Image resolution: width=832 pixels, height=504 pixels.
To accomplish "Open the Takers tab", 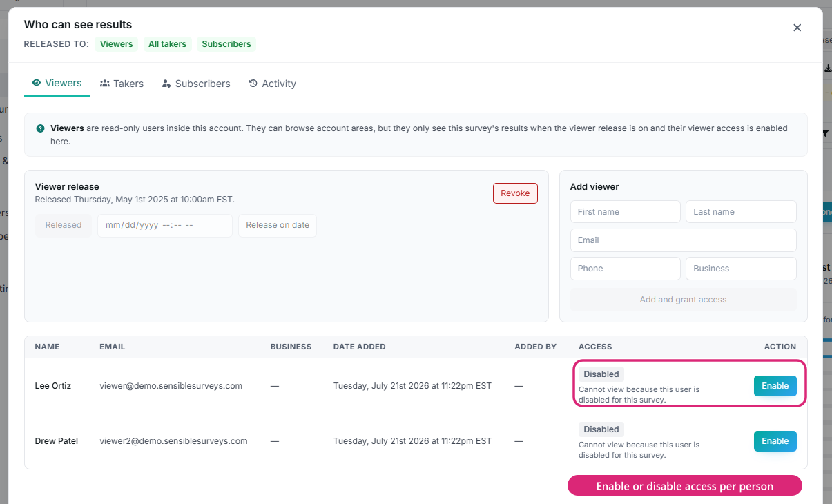I will point(122,84).
